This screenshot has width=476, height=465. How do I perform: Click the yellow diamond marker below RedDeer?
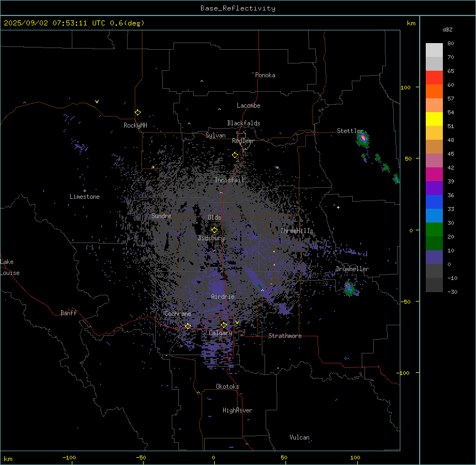pyautogui.click(x=235, y=155)
